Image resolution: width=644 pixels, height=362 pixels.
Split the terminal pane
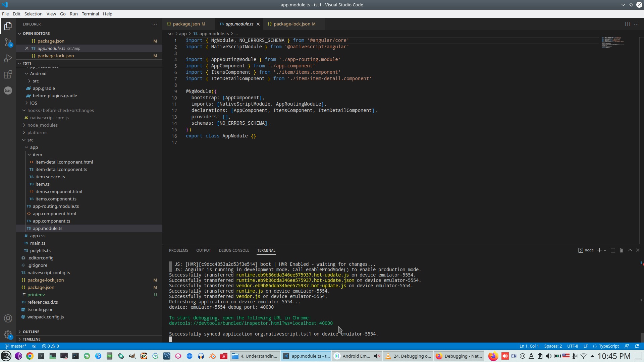(x=613, y=250)
